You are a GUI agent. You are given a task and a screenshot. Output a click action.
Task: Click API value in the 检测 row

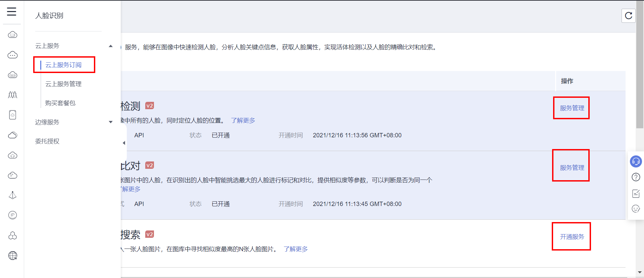pyautogui.click(x=139, y=135)
